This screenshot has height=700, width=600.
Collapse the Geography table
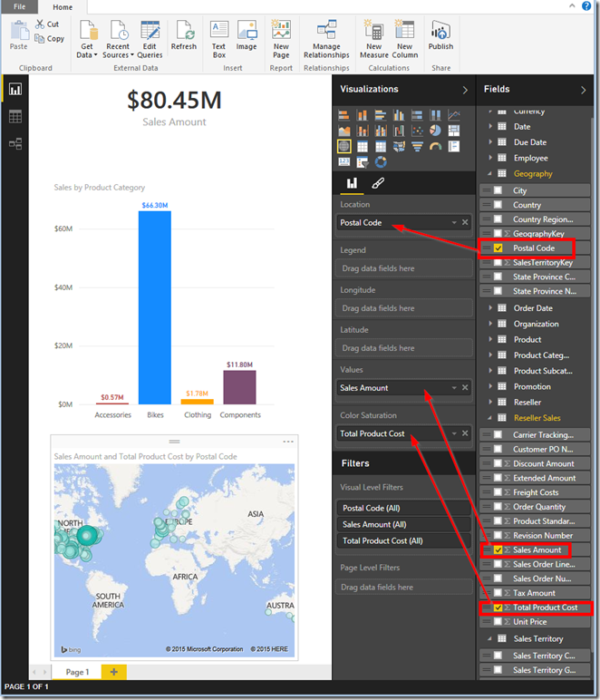pos(489,174)
